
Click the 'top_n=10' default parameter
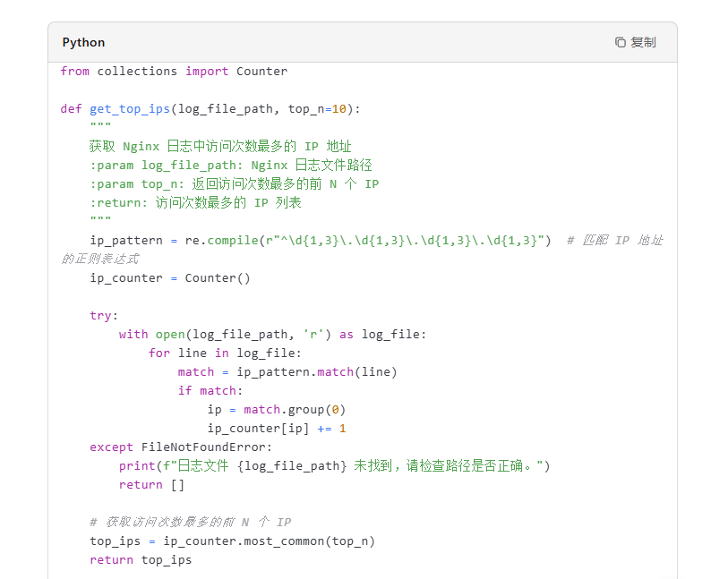[317, 108]
